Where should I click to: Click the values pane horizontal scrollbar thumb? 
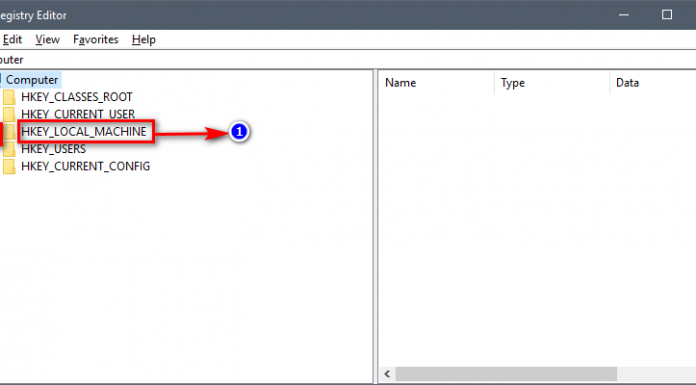pos(506,374)
